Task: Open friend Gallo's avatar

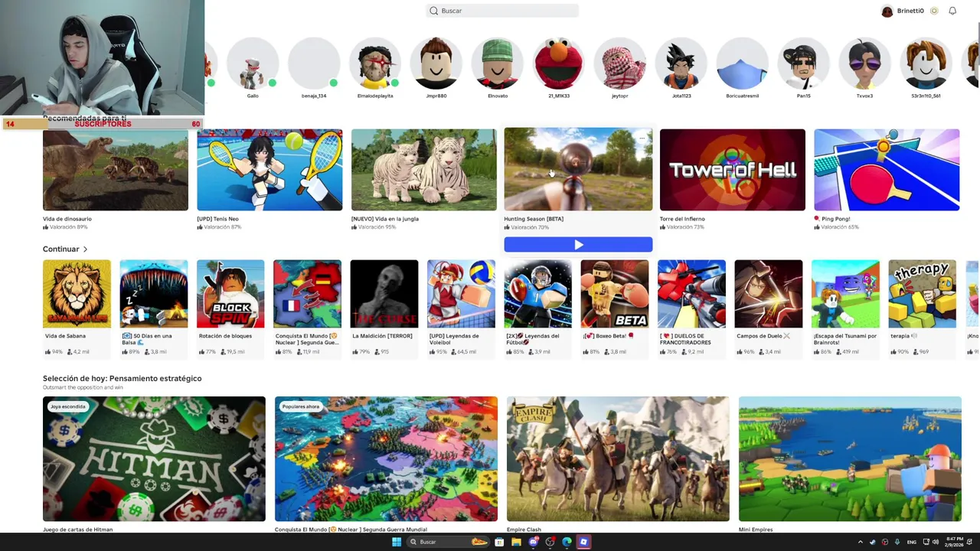Action: click(253, 64)
